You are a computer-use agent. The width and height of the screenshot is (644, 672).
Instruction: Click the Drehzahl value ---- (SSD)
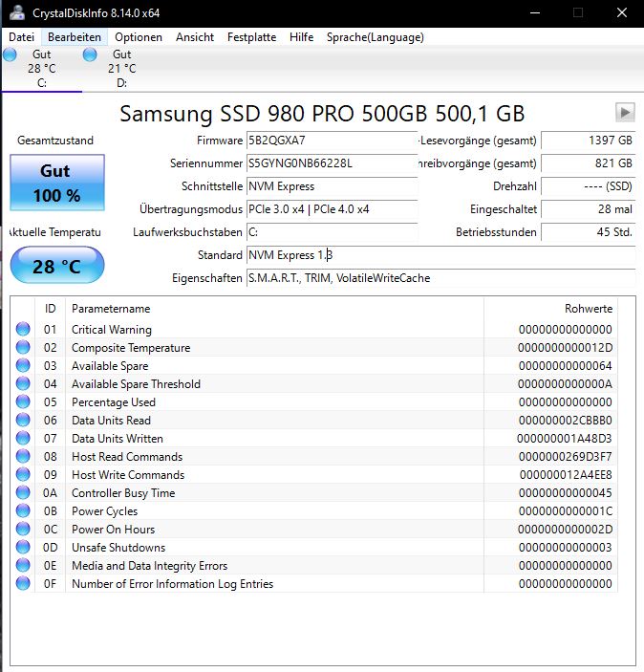click(x=589, y=186)
